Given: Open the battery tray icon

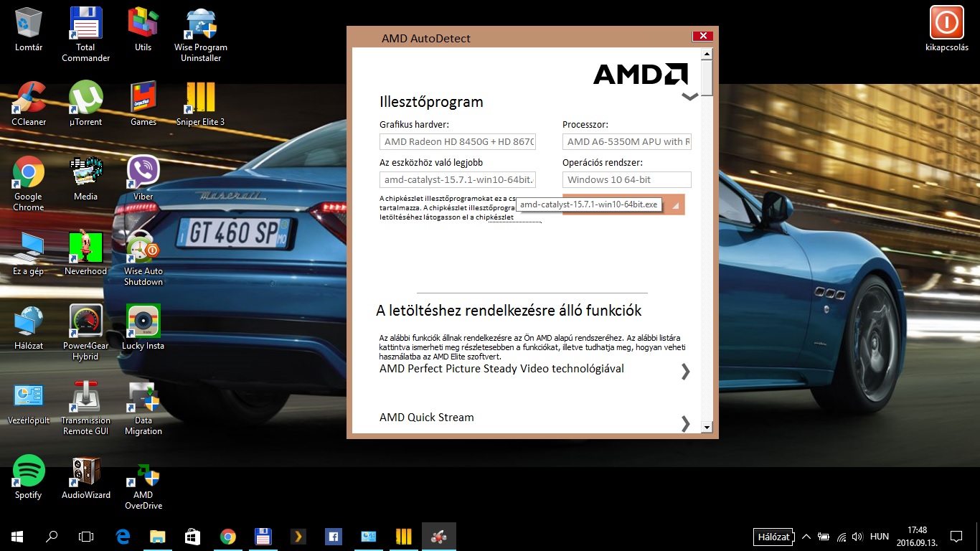Looking at the screenshot, I should click(824, 537).
